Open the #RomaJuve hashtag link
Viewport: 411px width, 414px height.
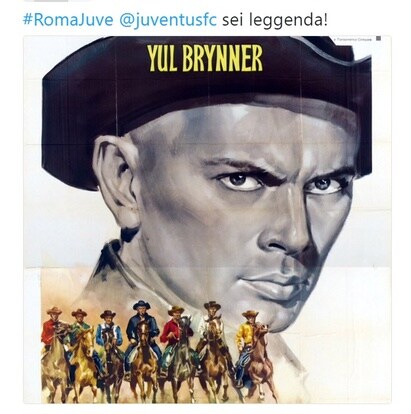(68, 20)
